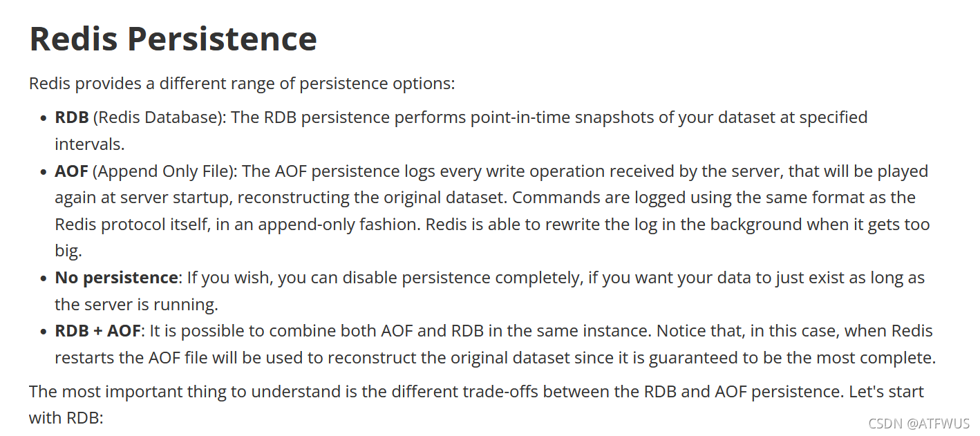The width and height of the screenshot is (980, 436).
Task: Click the bullet marker beside RDB + AOF
Action: [44, 332]
